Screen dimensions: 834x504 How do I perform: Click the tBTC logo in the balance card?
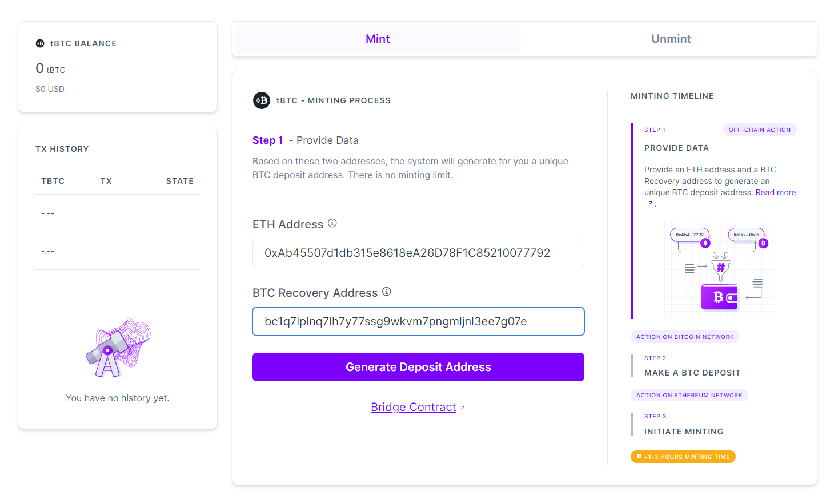pyautogui.click(x=39, y=43)
